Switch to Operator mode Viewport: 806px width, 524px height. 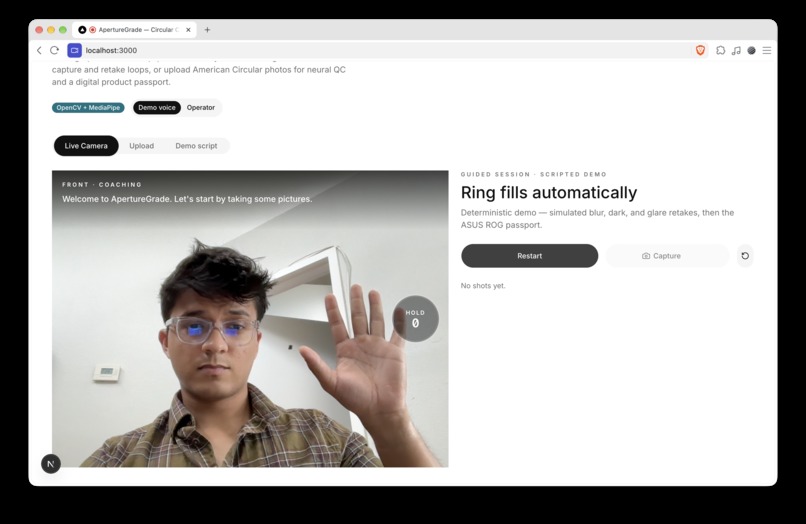click(x=200, y=107)
